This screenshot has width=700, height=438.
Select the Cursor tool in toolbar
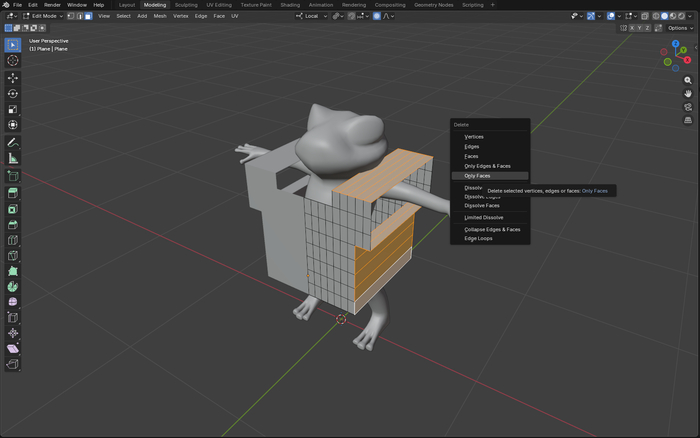[13, 60]
